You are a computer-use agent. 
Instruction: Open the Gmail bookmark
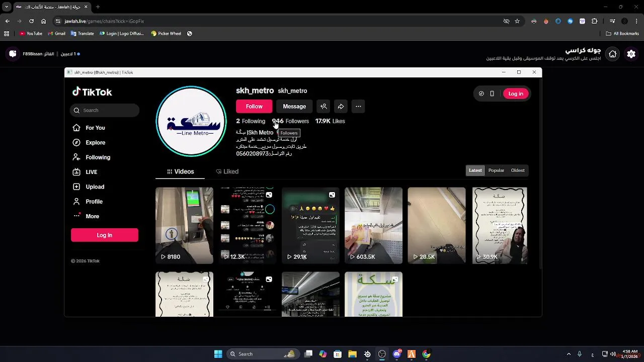(x=56, y=34)
